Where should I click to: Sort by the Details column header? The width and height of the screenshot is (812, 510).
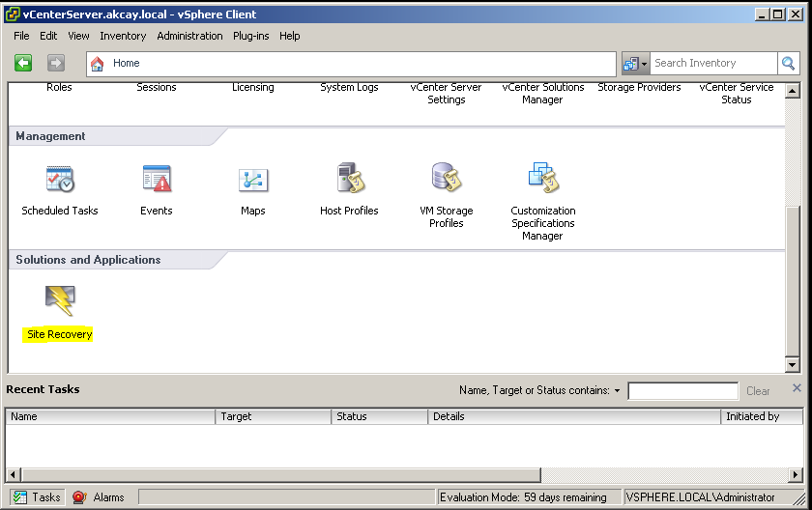coord(574,416)
